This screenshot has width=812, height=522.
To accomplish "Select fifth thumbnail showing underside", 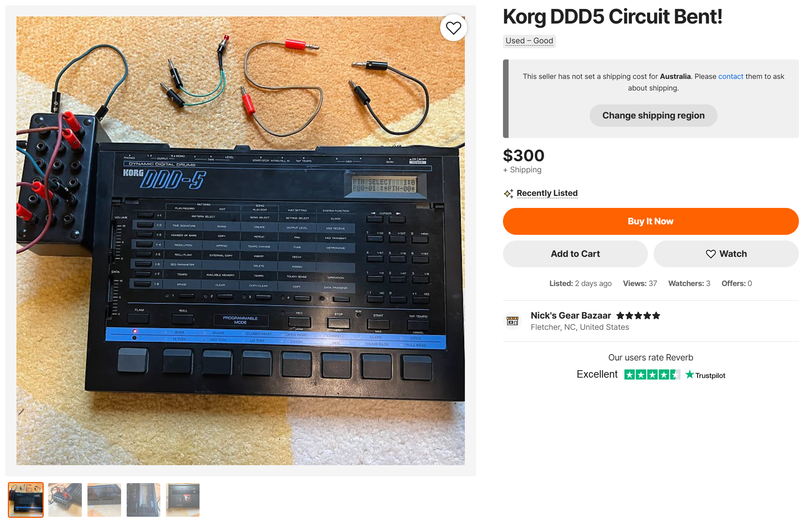I will coord(183,500).
